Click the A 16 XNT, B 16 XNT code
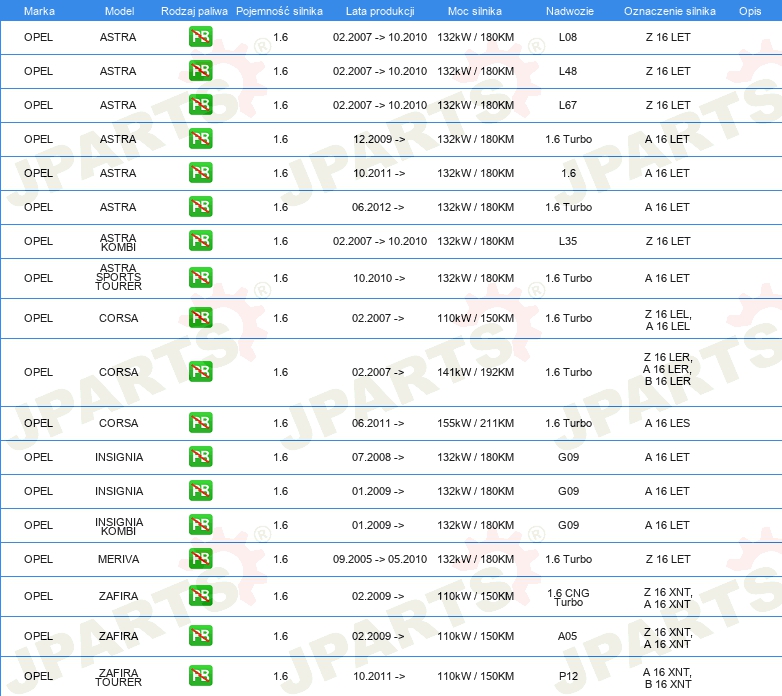The image size is (782, 696). coord(667,678)
